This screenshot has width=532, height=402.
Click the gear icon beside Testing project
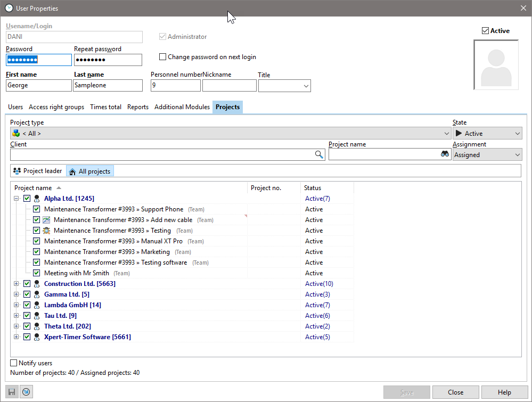click(x=46, y=231)
